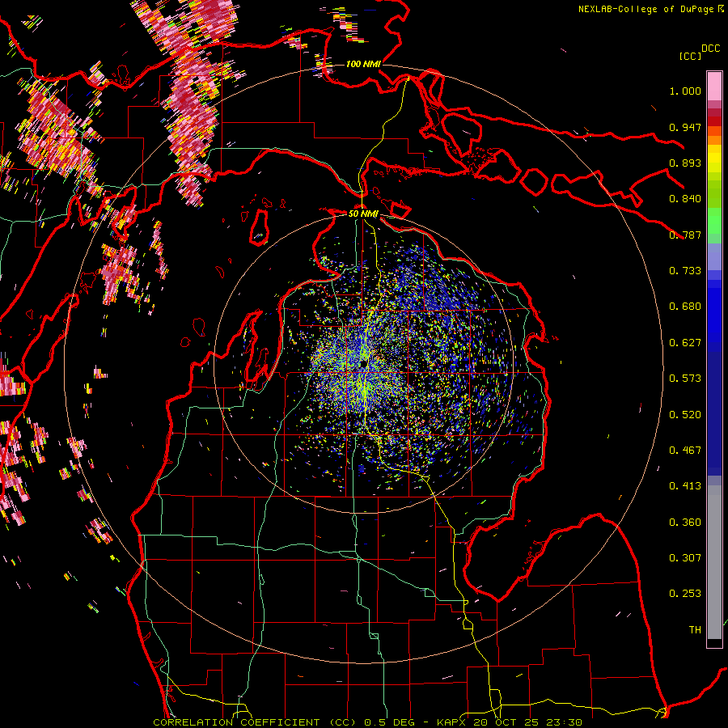Click the 0.360 scale value
The height and width of the screenshot is (728, 728).
[x=685, y=523]
